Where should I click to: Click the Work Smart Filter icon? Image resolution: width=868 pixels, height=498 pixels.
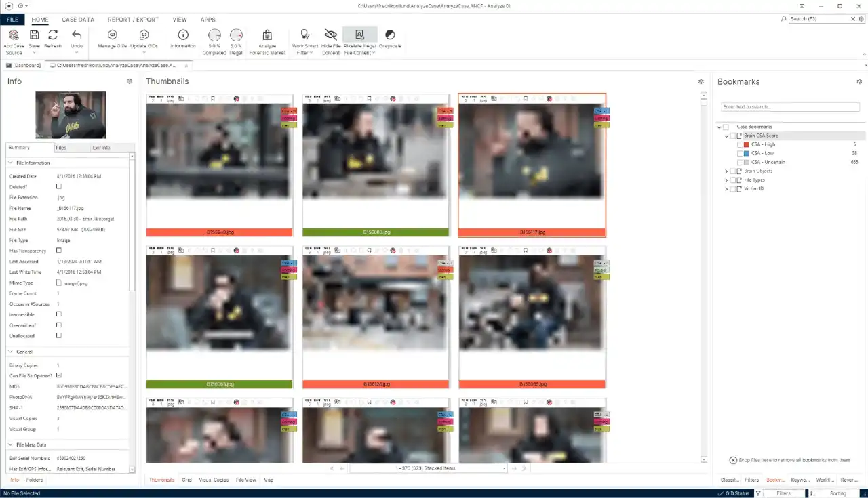[x=305, y=35]
